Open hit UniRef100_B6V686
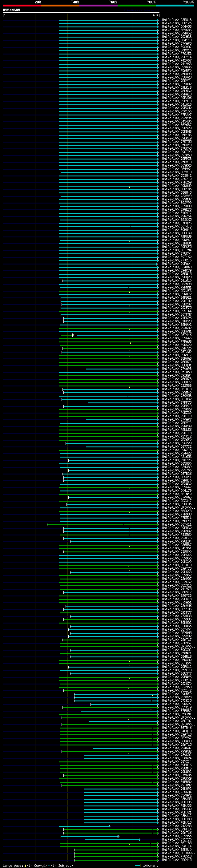 tap(177, 30)
